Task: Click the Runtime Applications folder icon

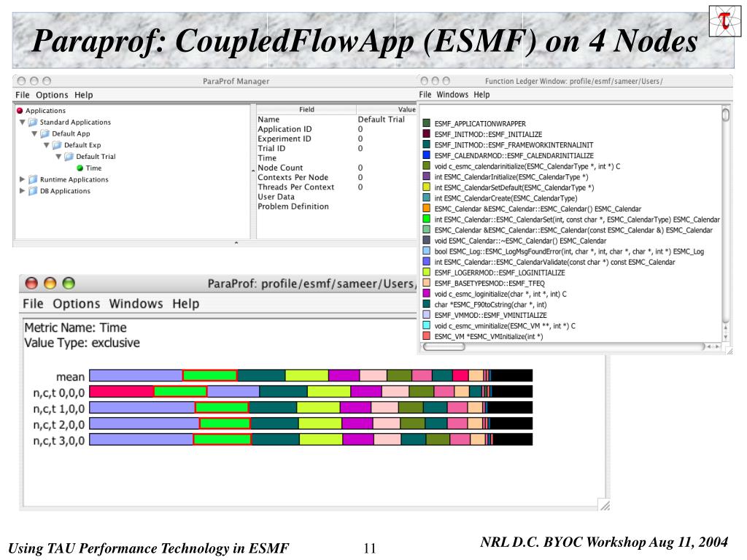Action: pos(32,179)
